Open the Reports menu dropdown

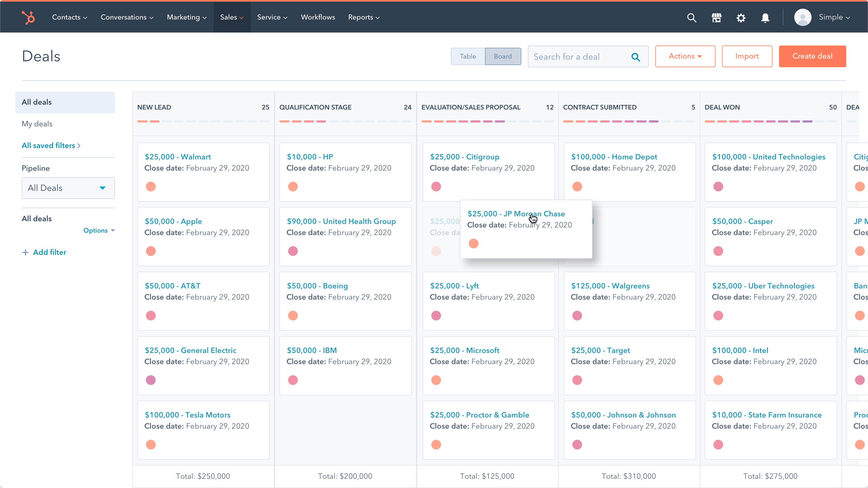point(364,17)
